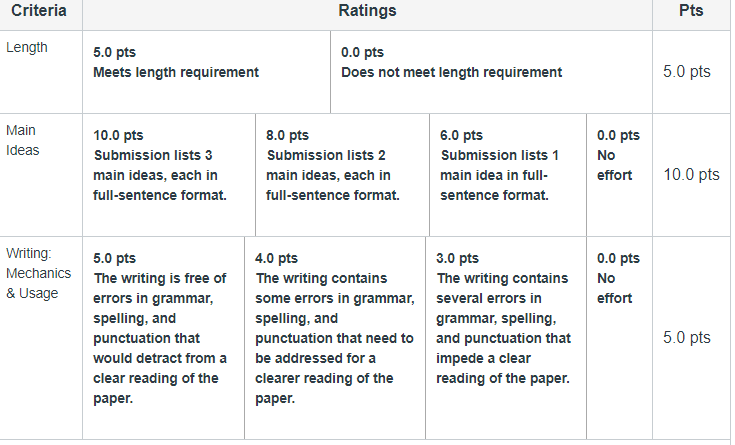This screenshot has height=445, width=735.
Task: Click the Ratings column header
Action: point(368,11)
